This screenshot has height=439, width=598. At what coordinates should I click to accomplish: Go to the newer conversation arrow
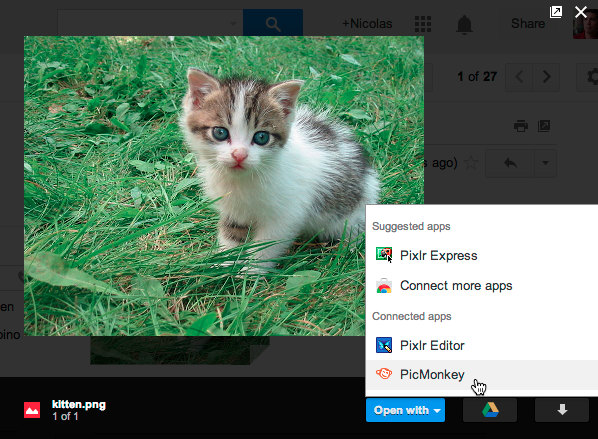(519, 77)
